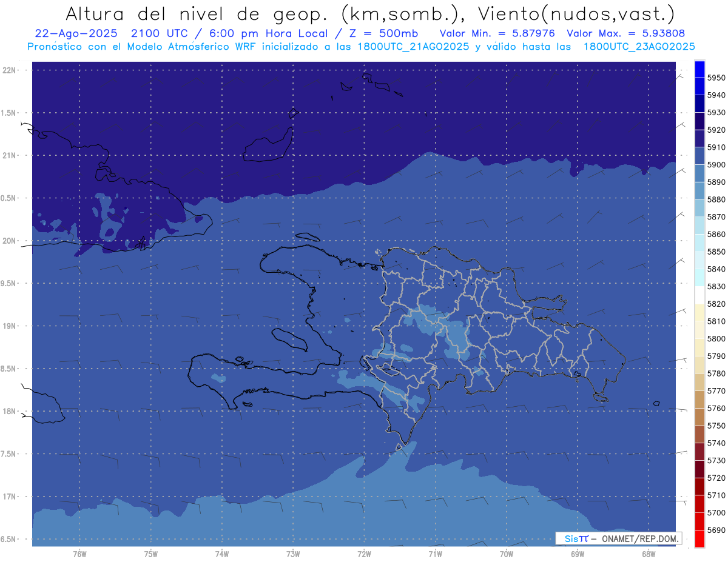Click the '8.5N' latitude label

coord(10,369)
